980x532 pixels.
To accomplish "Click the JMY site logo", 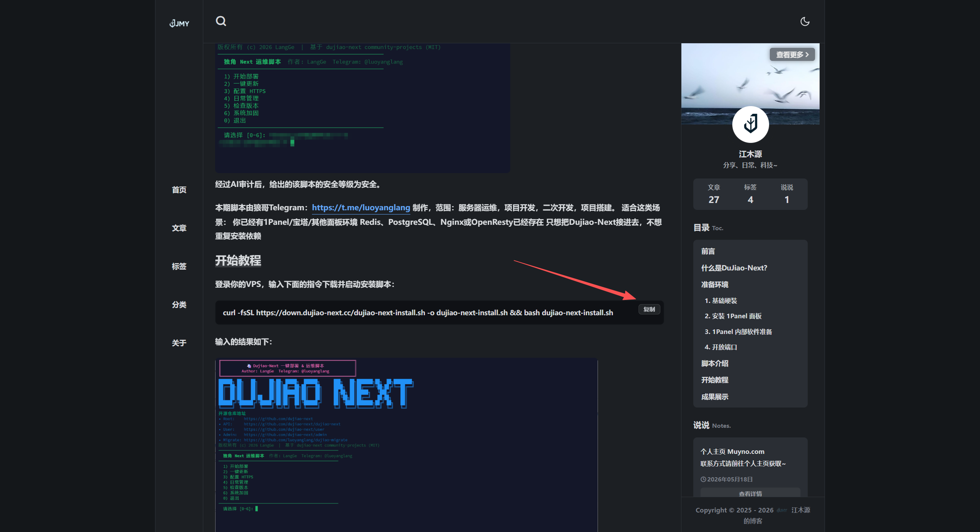I will coord(179,23).
